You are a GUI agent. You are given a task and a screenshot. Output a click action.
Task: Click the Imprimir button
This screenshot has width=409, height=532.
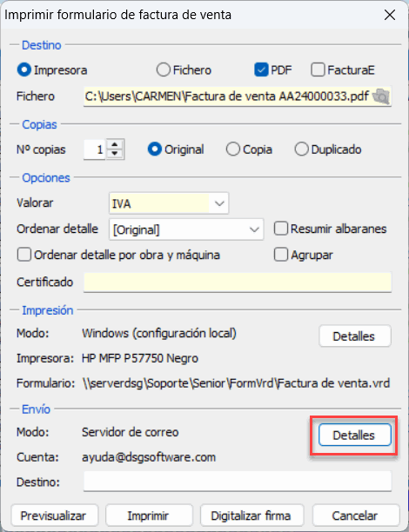pyautogui.click(x=149, y=515)
